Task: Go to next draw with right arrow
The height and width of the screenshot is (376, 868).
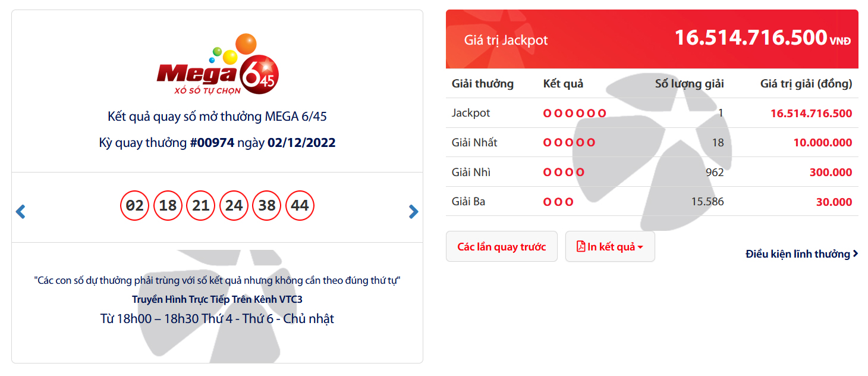Action: (414, 211)
